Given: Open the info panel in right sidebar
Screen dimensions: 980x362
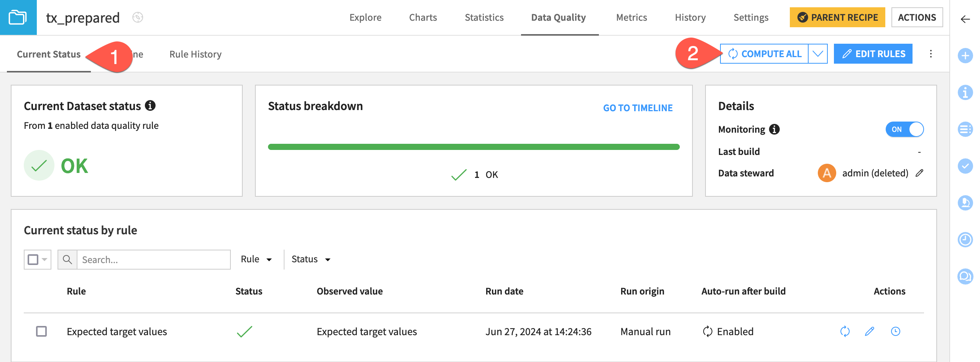Looking at the screenshot, I should 965,92.
